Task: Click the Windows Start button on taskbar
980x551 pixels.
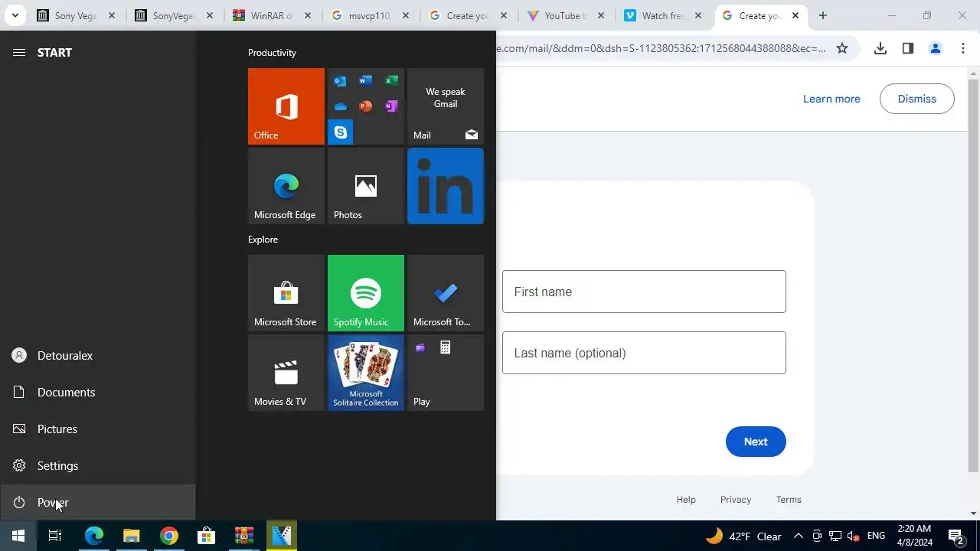Action: pos(18,536)
